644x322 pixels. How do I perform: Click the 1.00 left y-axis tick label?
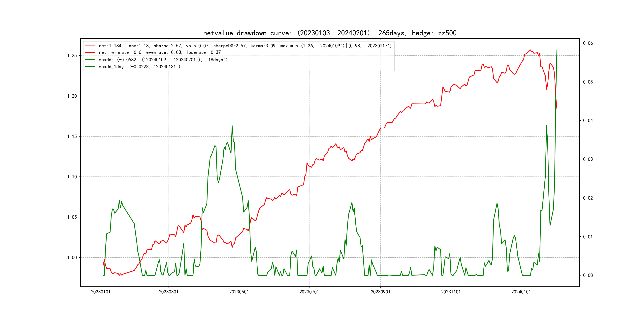72,257
